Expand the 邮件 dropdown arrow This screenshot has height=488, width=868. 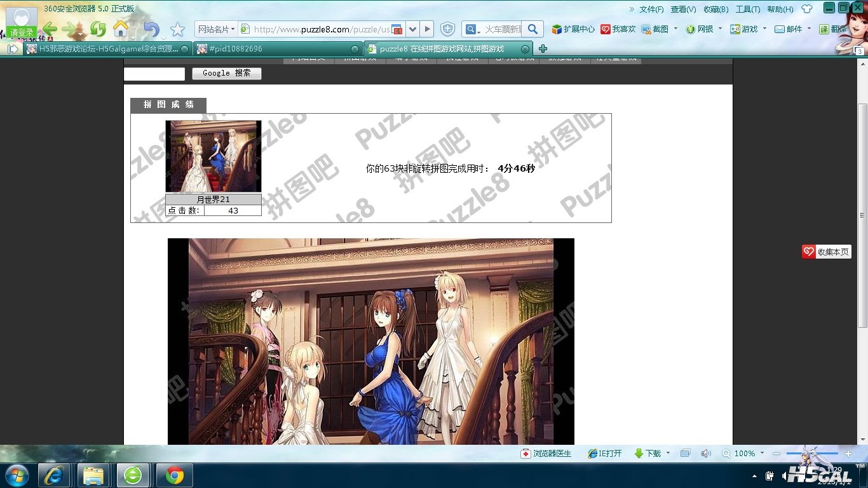pos(809,29)
